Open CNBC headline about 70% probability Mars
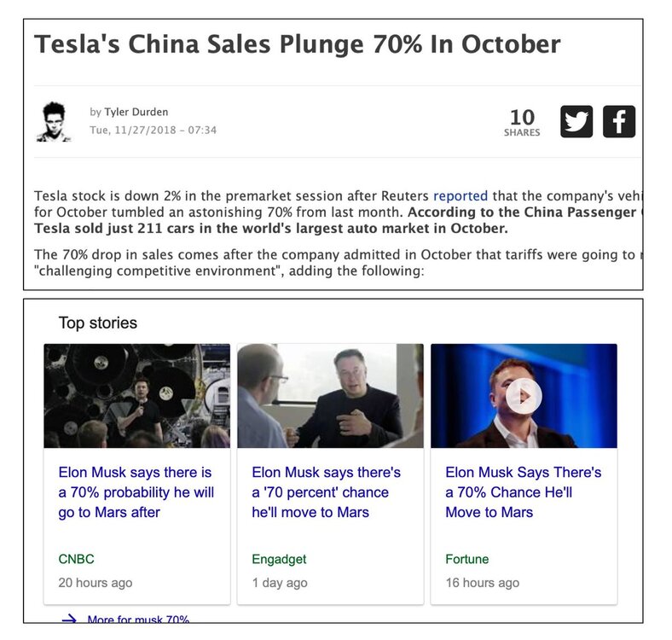672x640 pixels. click(136, 492)
